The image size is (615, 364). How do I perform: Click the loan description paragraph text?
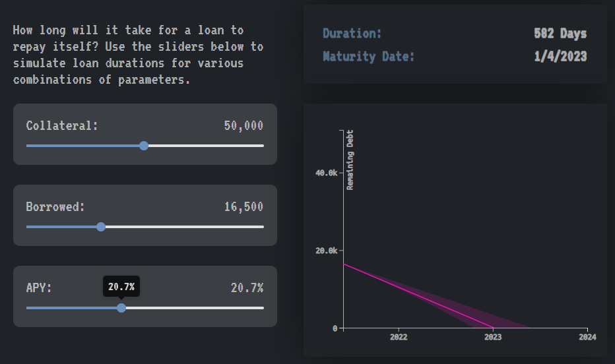[138, 55]
